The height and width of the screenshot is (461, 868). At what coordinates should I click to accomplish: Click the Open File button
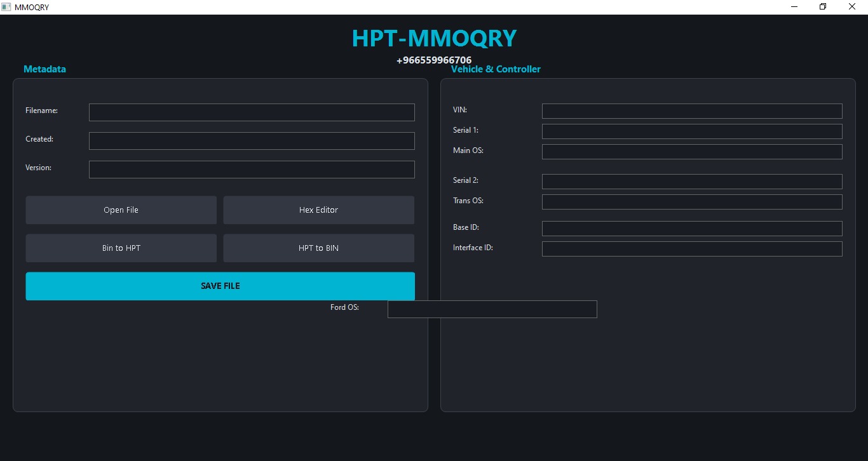[121, 210]
